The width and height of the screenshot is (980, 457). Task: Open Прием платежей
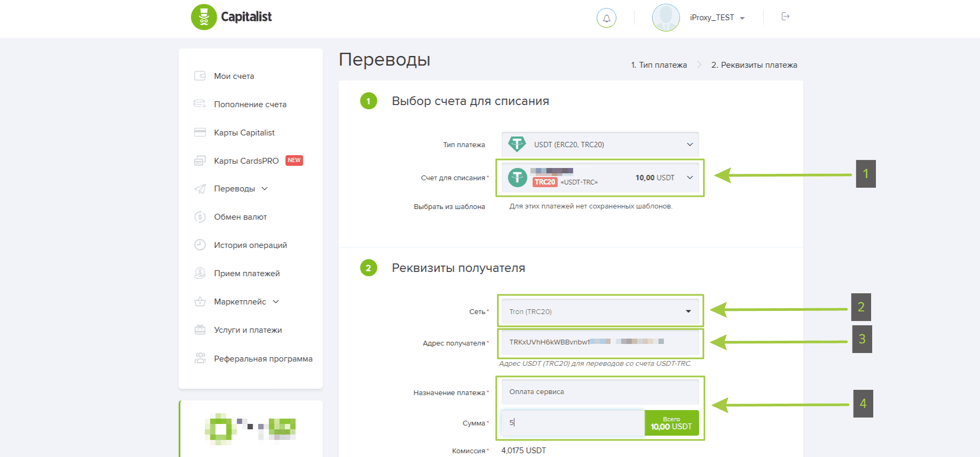pos(247,274)
